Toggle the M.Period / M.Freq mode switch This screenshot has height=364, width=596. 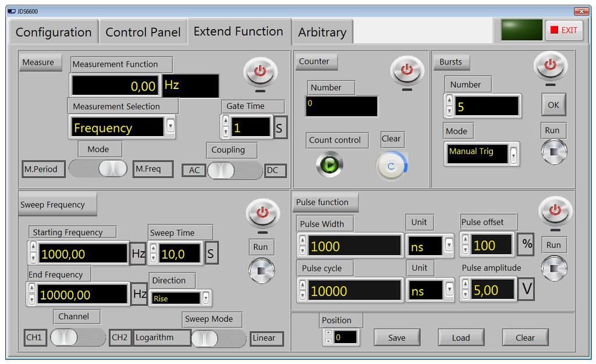click(x=98, y=168)
